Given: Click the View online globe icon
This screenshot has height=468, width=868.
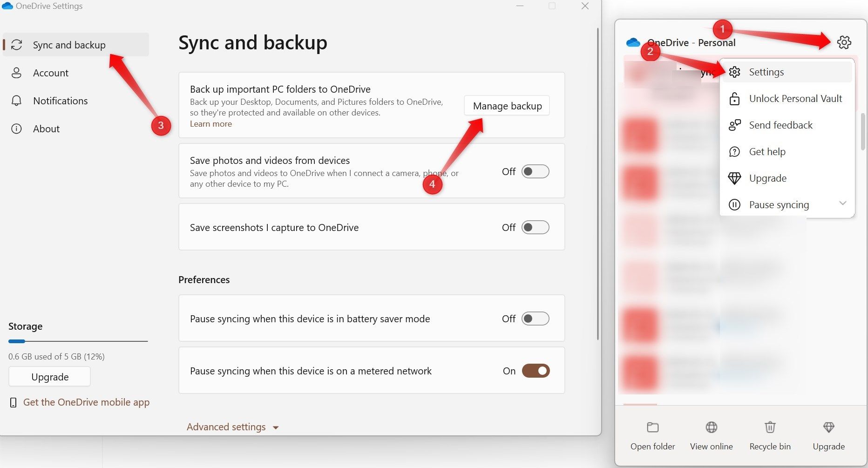Looking at the screenshot, I should tap(711, 427).
